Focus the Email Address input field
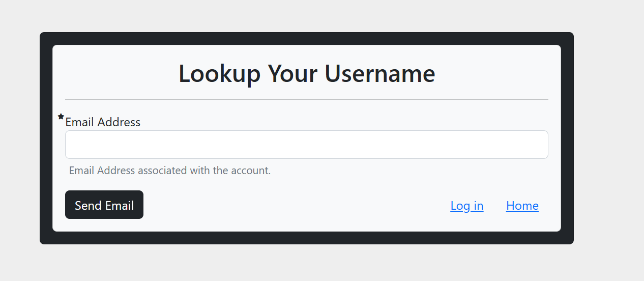 pos(307,145)
